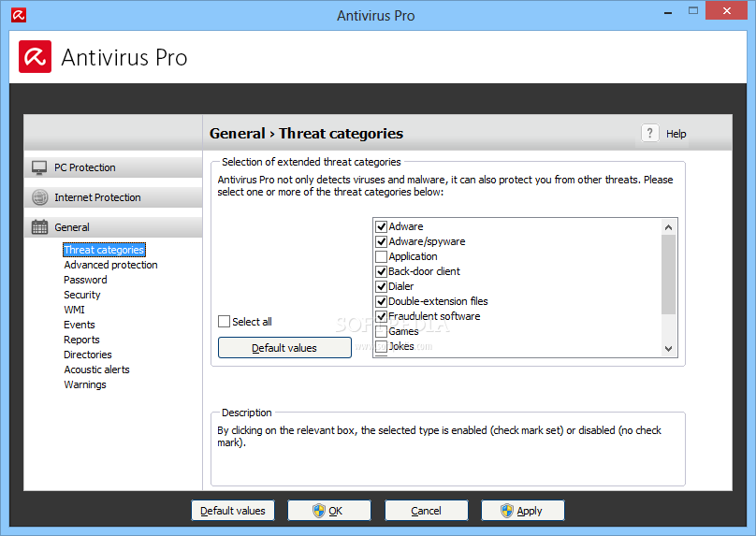Close the Antivirus Pro window
Screen dimensions: 756x536
[727, 10]
